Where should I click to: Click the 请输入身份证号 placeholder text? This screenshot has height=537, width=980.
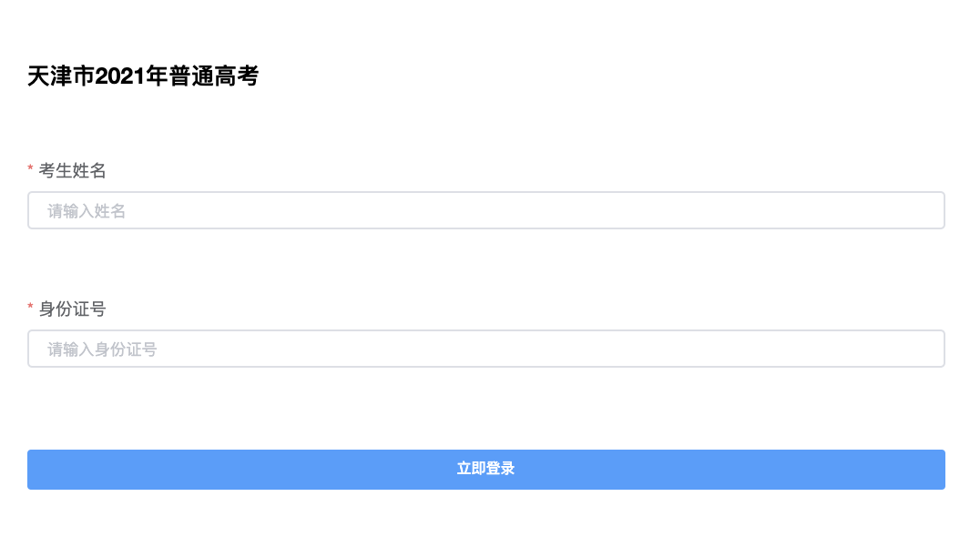[102, 350]
